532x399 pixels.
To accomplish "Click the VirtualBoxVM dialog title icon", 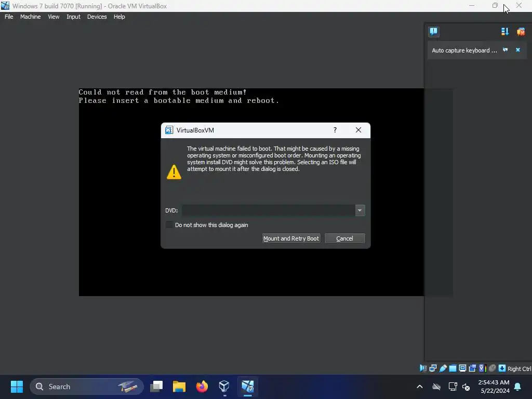I will (169, 130).
